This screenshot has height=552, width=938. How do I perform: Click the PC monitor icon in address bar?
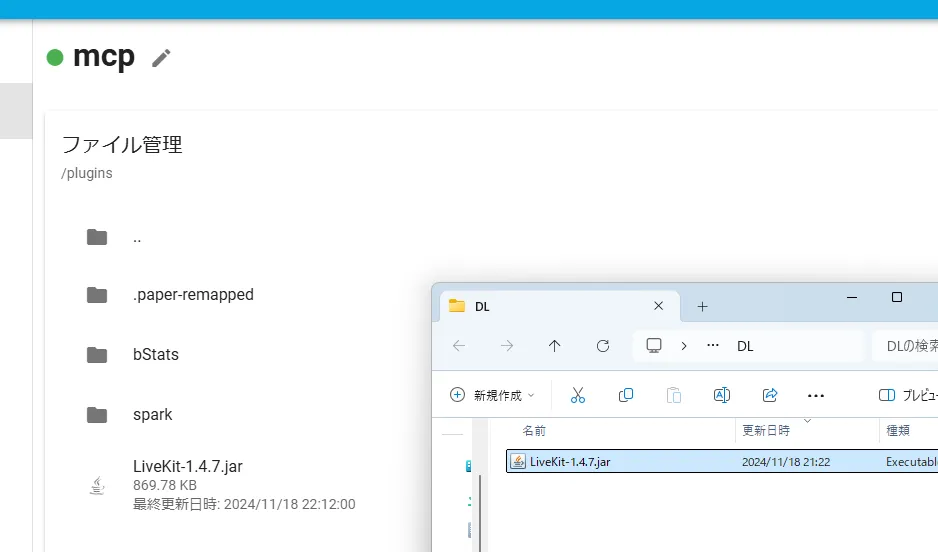[x=654, y=346]
